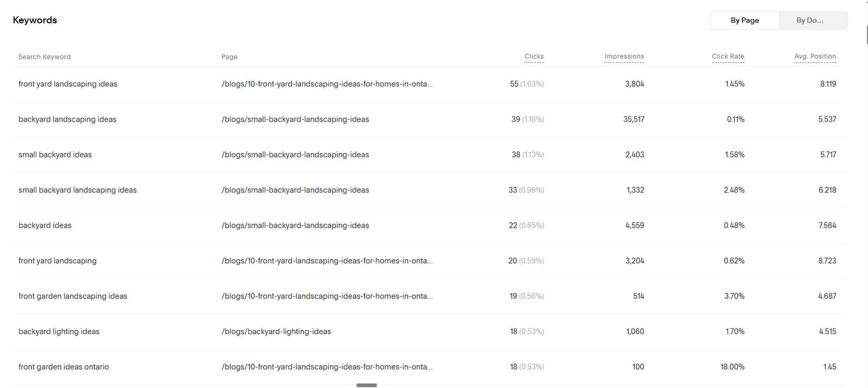The height and width of the screenshot is (388, 868).
Task: Click the 18.00% click rate value
Action: [732, 367]
